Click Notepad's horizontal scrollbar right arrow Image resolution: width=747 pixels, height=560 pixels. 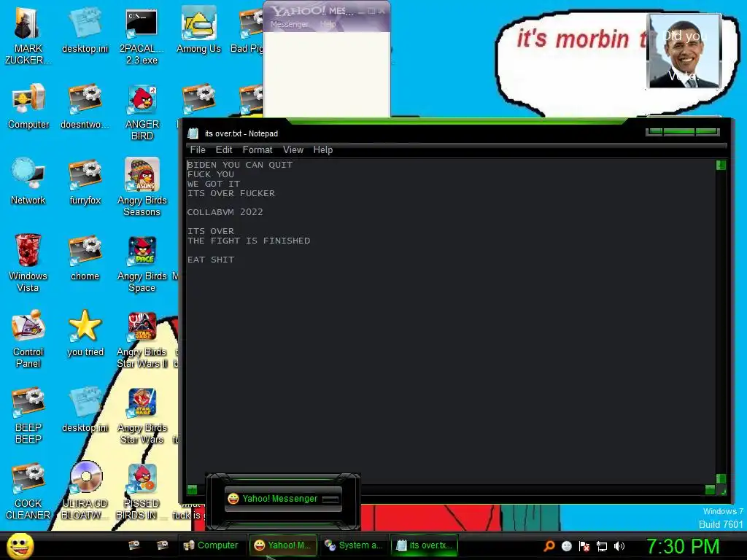[x=710, y=489]
